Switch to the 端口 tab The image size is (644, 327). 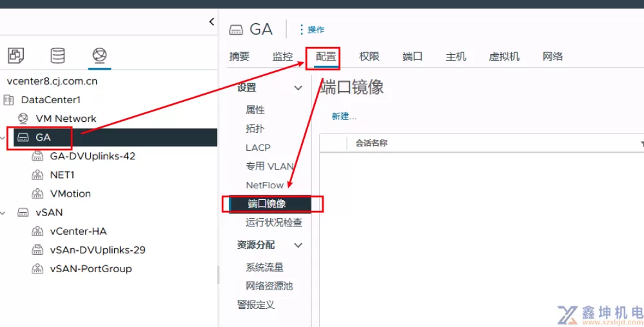click(x=413, y=56)
